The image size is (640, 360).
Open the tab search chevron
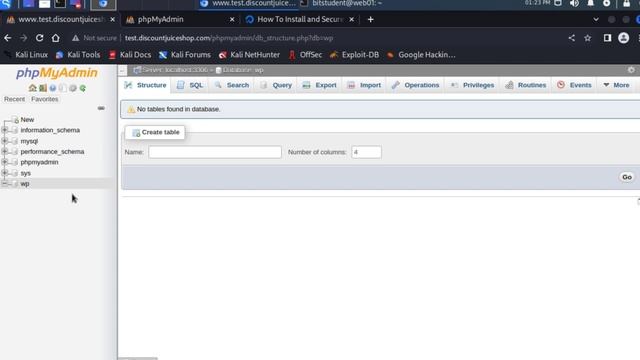click(596, 20)
